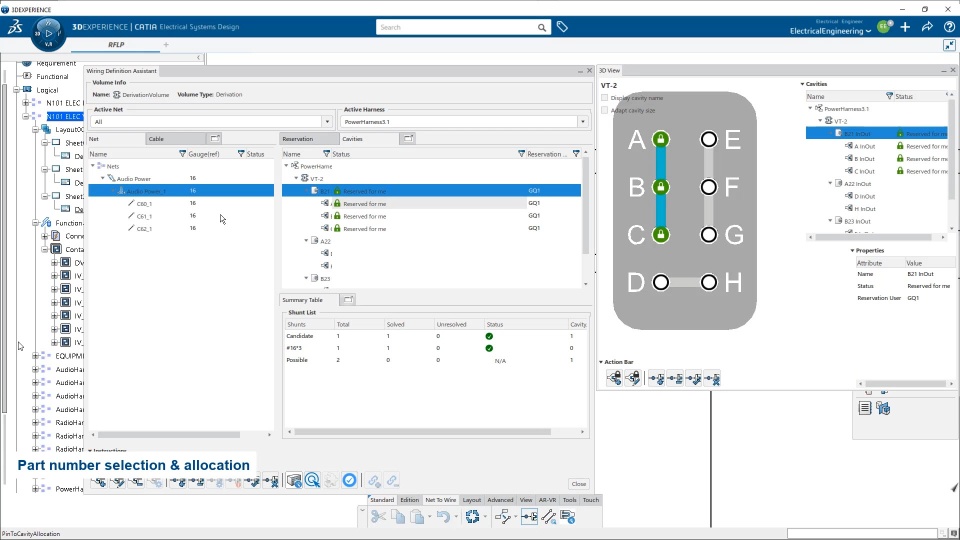Collapse the Nets tree node
Viewport: 960px width, 540px height.
(93, 166)
